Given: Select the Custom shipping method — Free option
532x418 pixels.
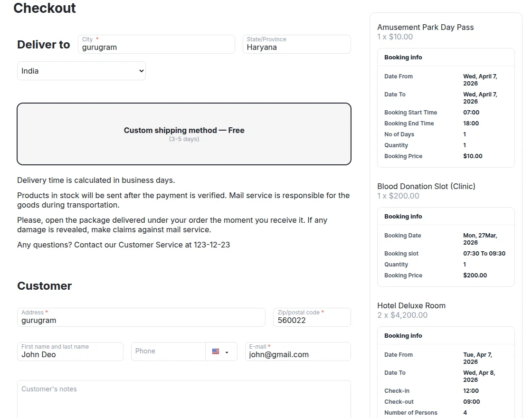Looking at the screenshot, I should 184,133.
